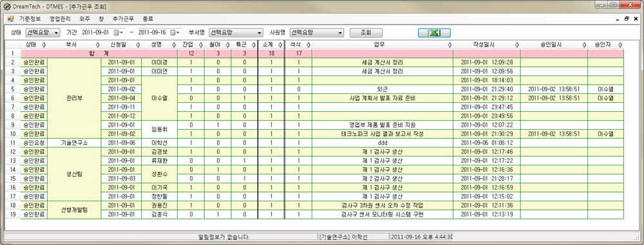Screen dimensions: 644x245
Task: Select the task cell ddd
Action: tap(383, 143)
